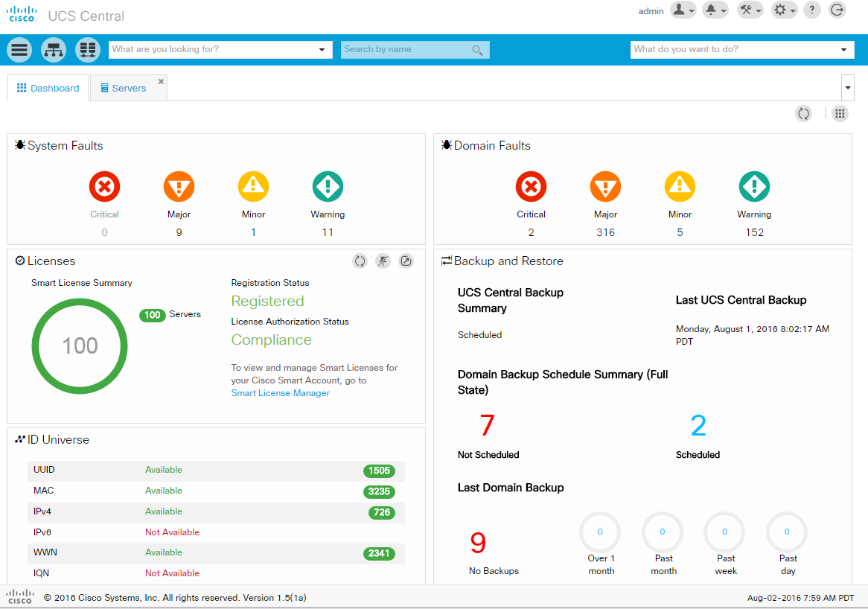This screenshot has height=609, width=868.
Task: Open the help question mark icon
Action: pos(812,10)
